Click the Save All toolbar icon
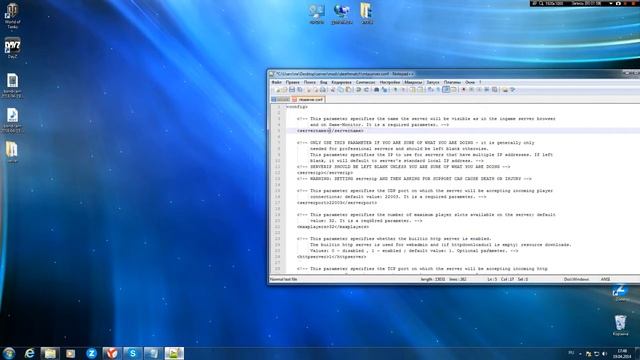This screenshot has height=360, width=640. pos(299,89)
